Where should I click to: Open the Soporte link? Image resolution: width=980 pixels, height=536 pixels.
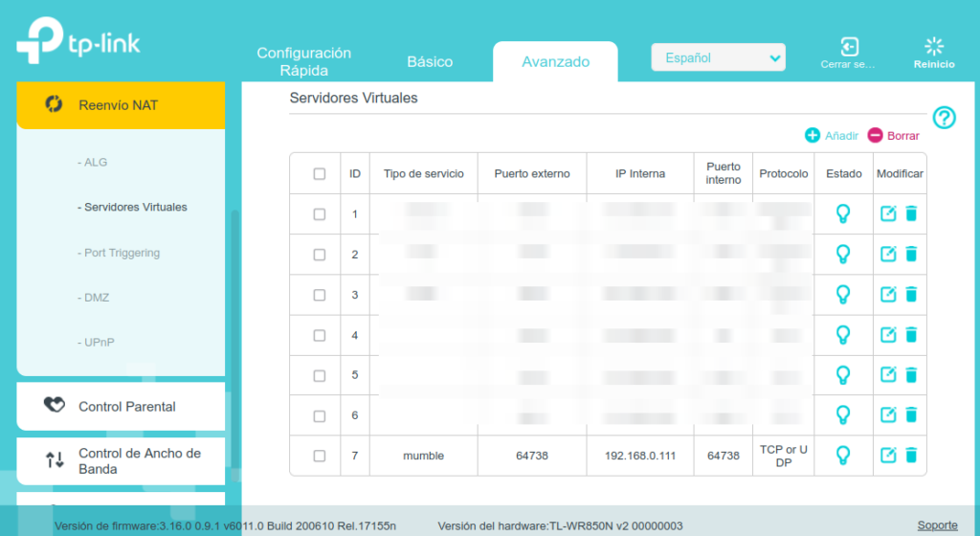[x=937, y=525]
